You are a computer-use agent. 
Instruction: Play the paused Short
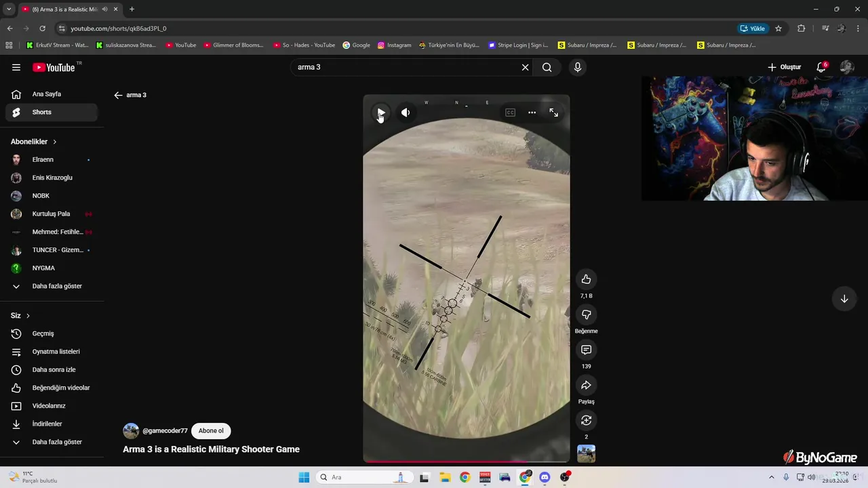pyautogui.click(x=381, y=113)
